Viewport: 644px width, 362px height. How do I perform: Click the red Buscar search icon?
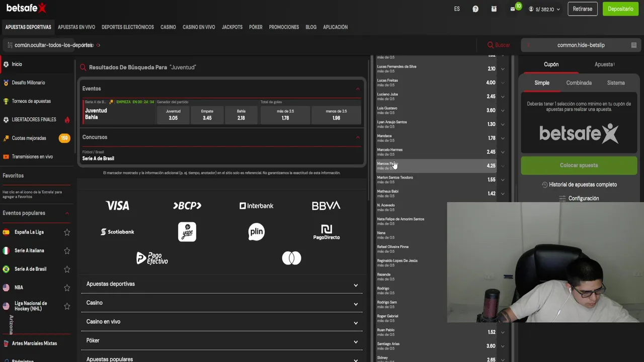click(491, 45)
